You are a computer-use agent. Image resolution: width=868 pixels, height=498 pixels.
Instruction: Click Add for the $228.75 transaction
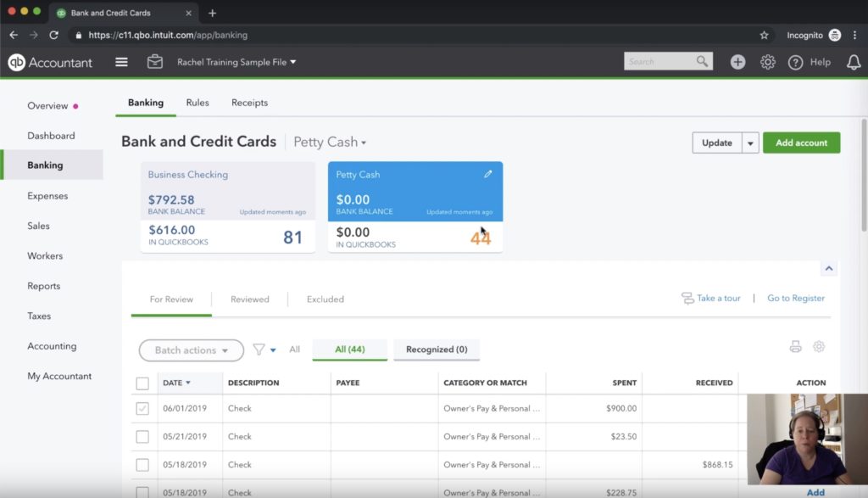[x=815, y=492]
